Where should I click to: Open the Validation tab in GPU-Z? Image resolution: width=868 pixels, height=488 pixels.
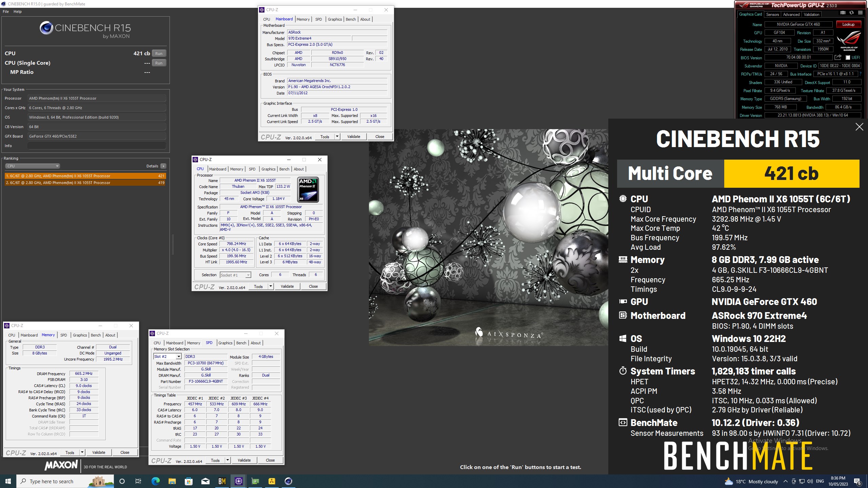click(811, 15)
